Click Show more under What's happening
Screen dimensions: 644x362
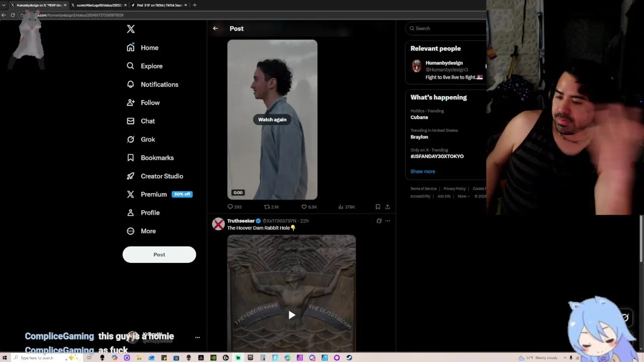423,171
